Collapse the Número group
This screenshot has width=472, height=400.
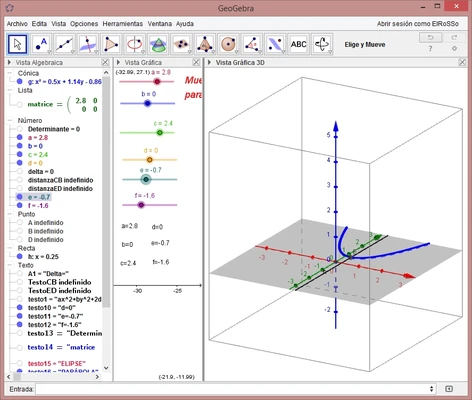[x=10, y=120]
